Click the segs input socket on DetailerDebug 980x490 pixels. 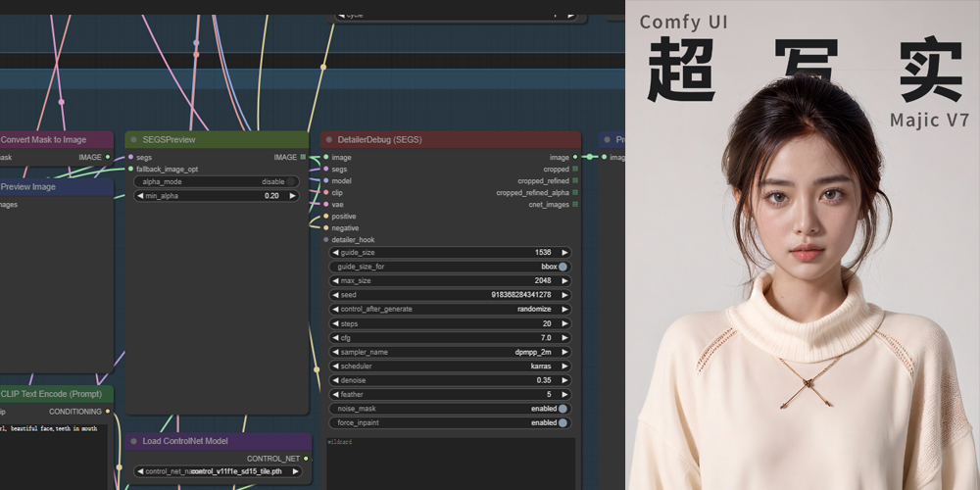325,169
